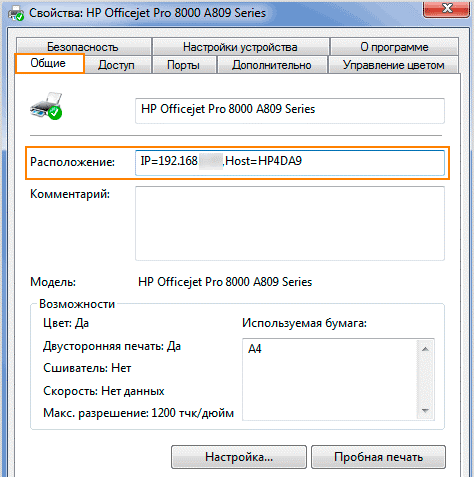Click the Настройка... button
Screen dimensions: 474x477
[x=239, y=457]
